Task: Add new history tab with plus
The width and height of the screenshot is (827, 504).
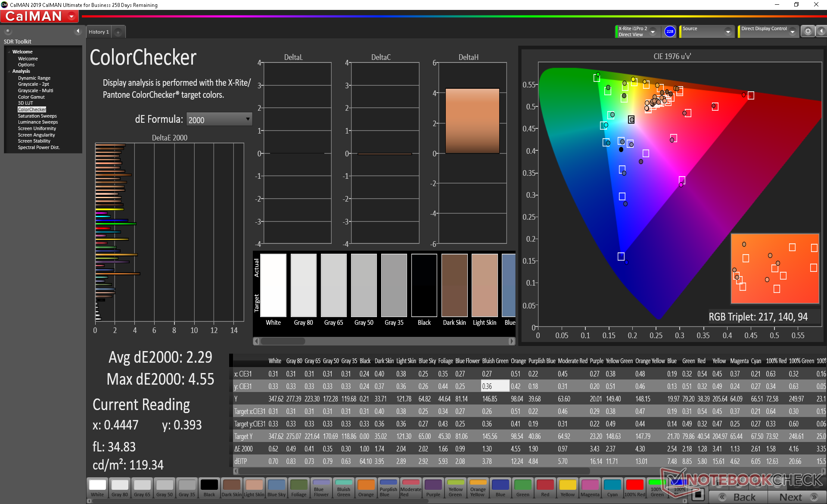Action: (x=118, y=32)
